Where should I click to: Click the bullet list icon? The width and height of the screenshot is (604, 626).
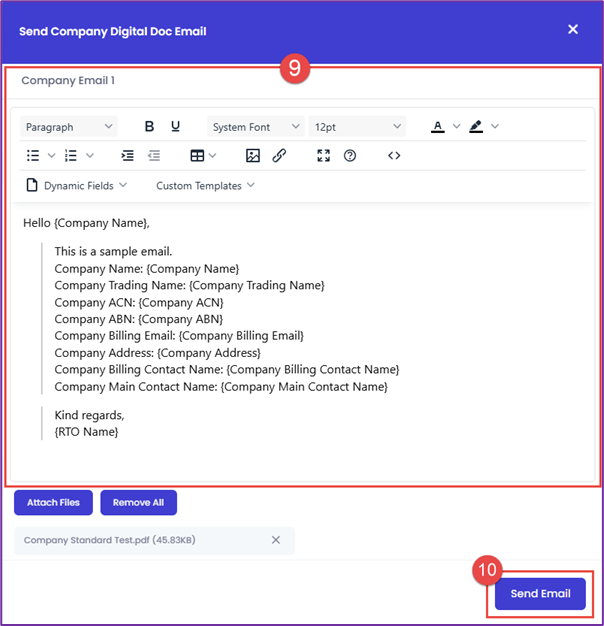coord(33,156)
